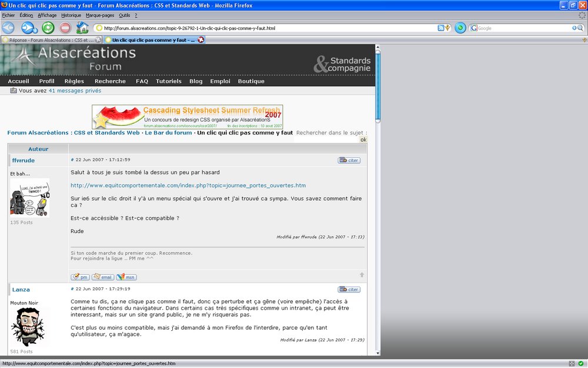Open Blog in forum navigation
The width and height of the screenshot is (588, 368).
(196, 81)
